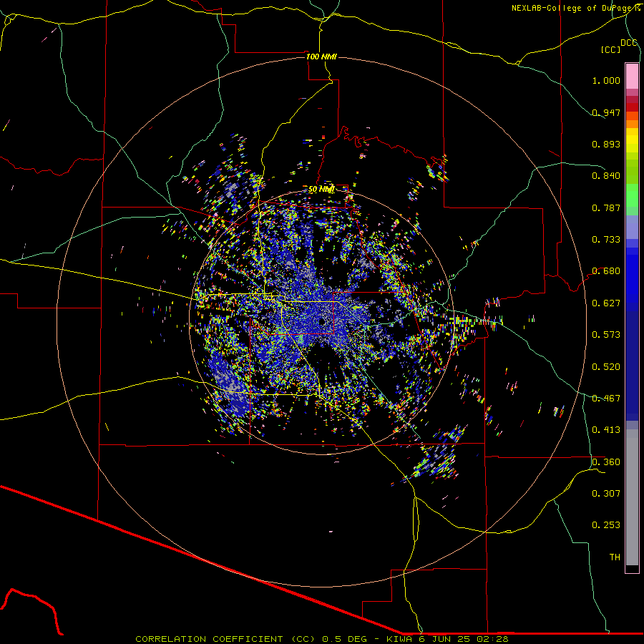Click the 0.787 scale value
Image resolution: width=644 pixels, height=644 pixels.
606,208
